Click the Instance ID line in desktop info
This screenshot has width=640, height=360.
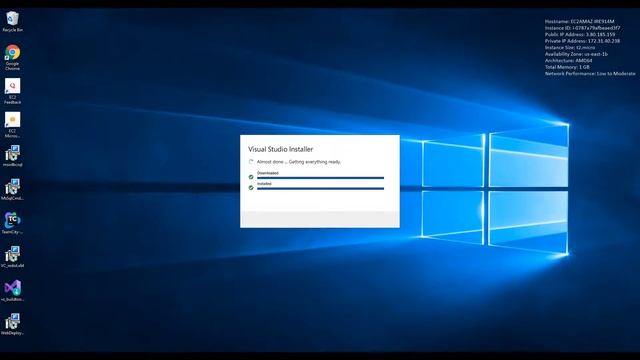582,28
